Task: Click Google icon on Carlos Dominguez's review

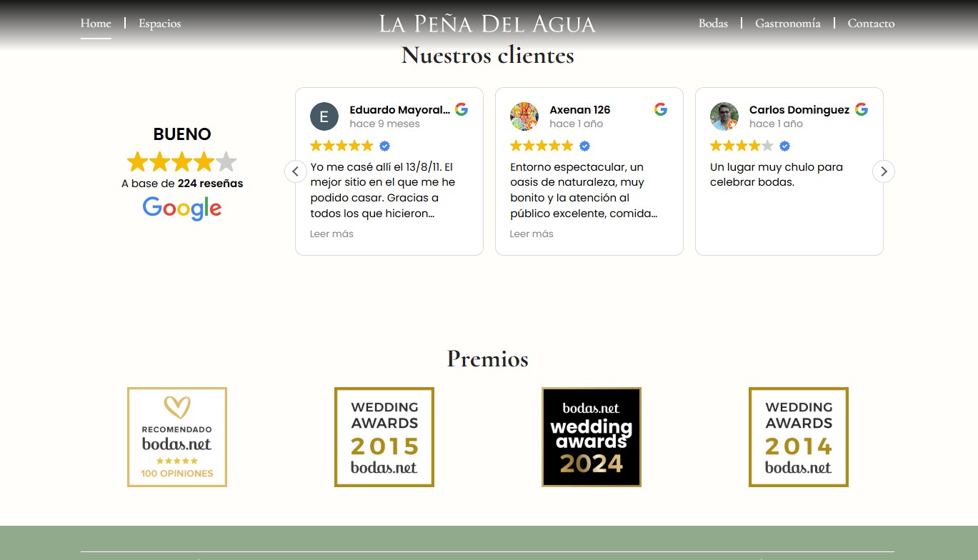Action: 862,109
